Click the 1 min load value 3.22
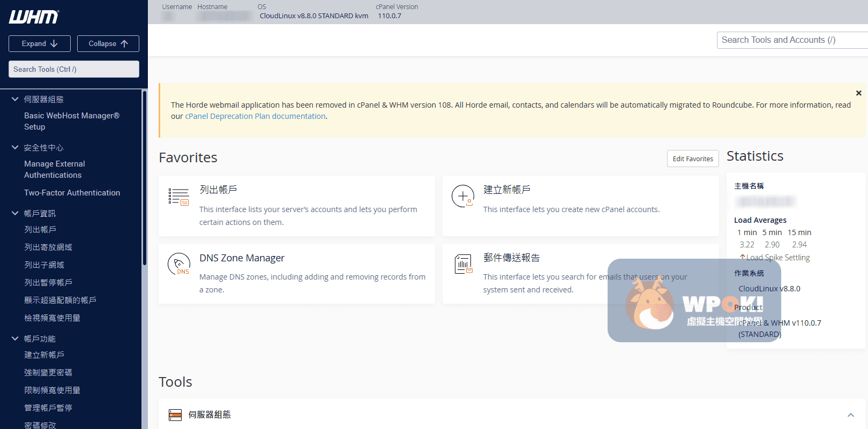868x429 pixels. tap(747, 244)
